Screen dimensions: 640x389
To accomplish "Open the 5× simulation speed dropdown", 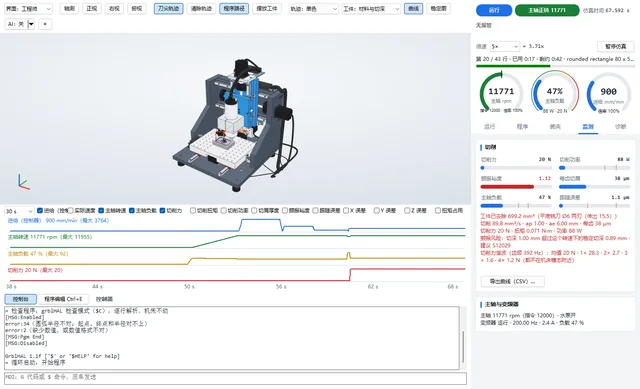I will pyautogui.click(x=504, y=46).
